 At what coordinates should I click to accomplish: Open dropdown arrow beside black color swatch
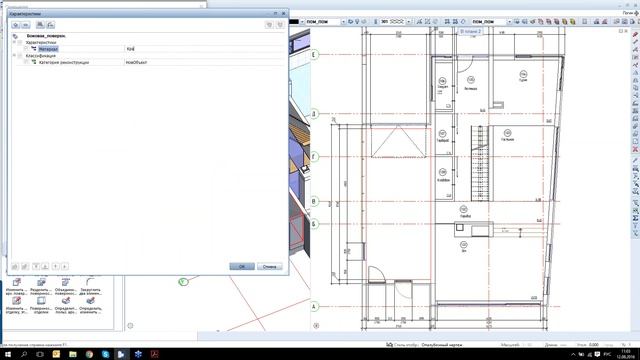(x=302, y=22)
